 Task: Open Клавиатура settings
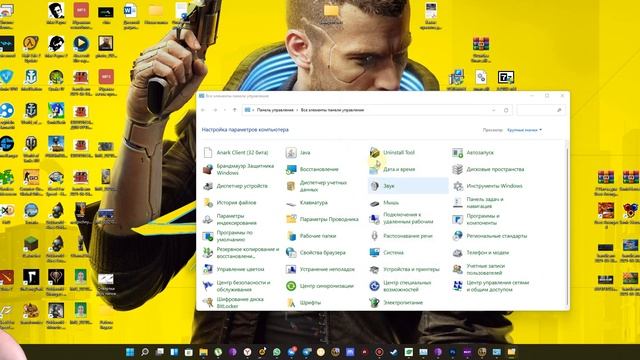[x=307, y=203]
